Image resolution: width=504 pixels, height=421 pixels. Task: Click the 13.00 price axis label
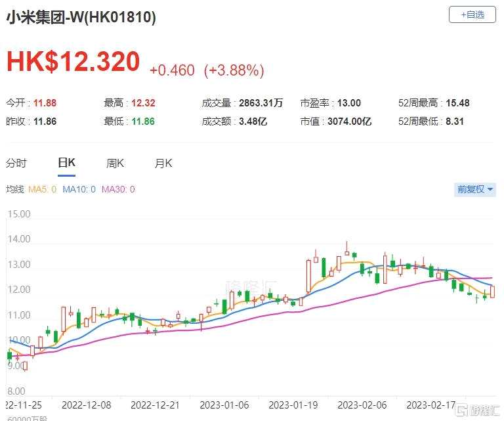(x=19, y=265)
